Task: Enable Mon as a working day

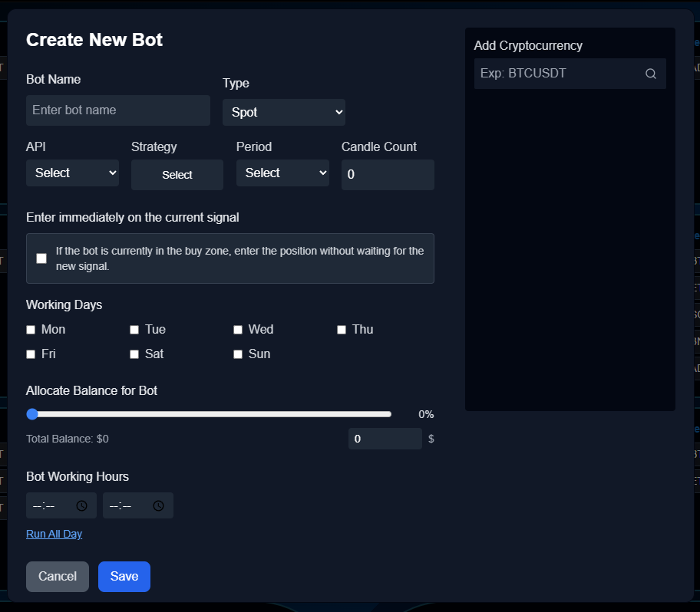Action: point(31,330)
